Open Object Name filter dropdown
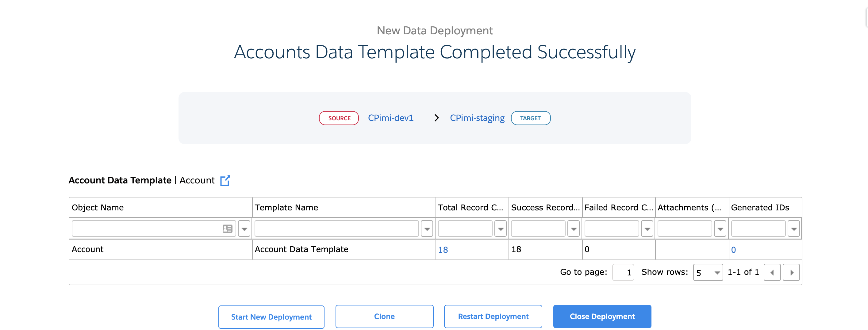The image size is (868, 330). (x=244, y=229)
